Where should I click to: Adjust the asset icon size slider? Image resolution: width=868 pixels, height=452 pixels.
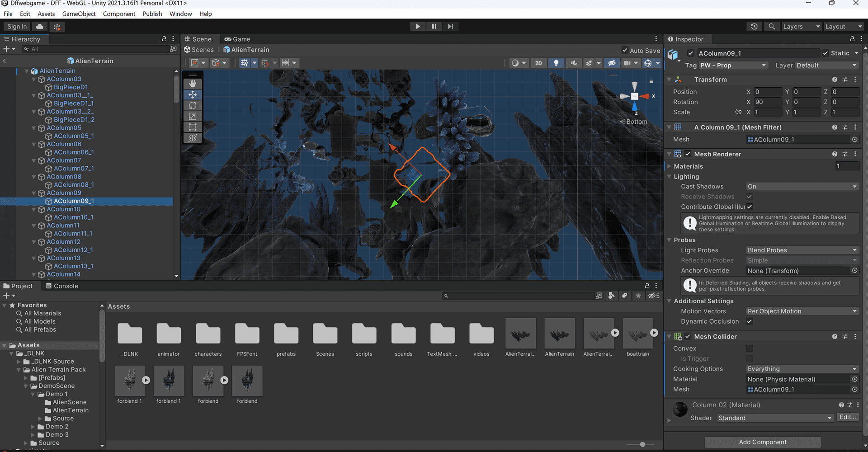coord(642,444)
